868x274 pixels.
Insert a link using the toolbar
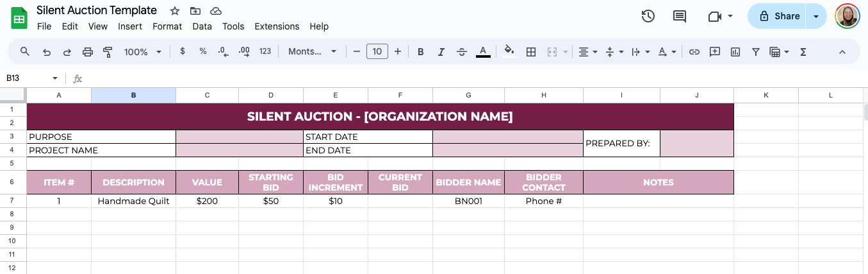click(694, 52)
